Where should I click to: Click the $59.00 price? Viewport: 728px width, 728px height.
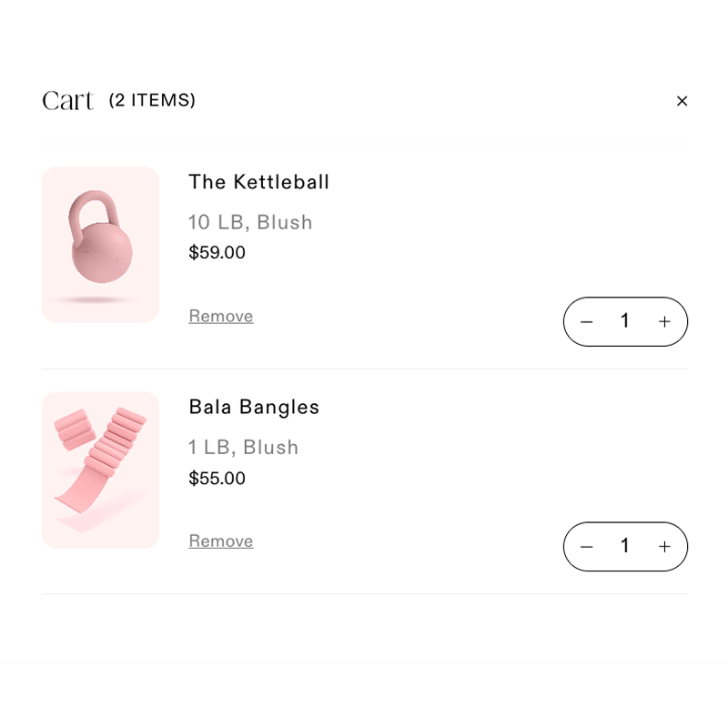[x=217, y=253]
